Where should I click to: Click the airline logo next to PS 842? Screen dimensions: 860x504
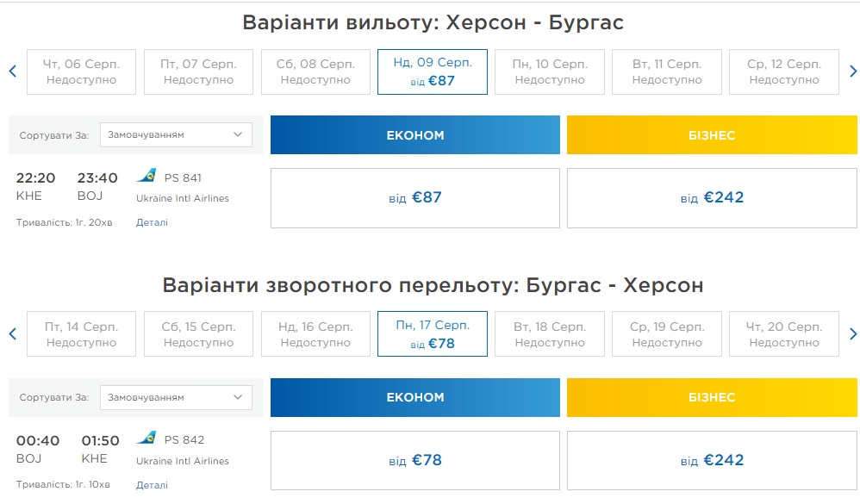(146, 439)
